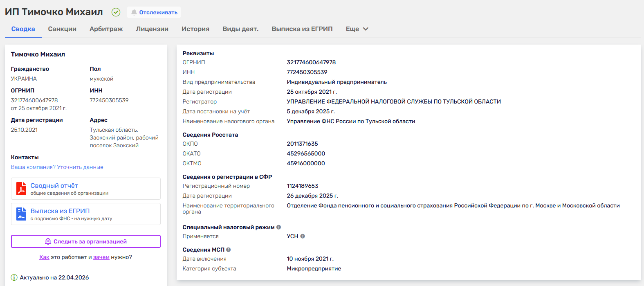The height and width of the screenshot is (286, 644).
Task: Click the info icon near Актуально на 22.04.2026
Action: pos(14,277)
